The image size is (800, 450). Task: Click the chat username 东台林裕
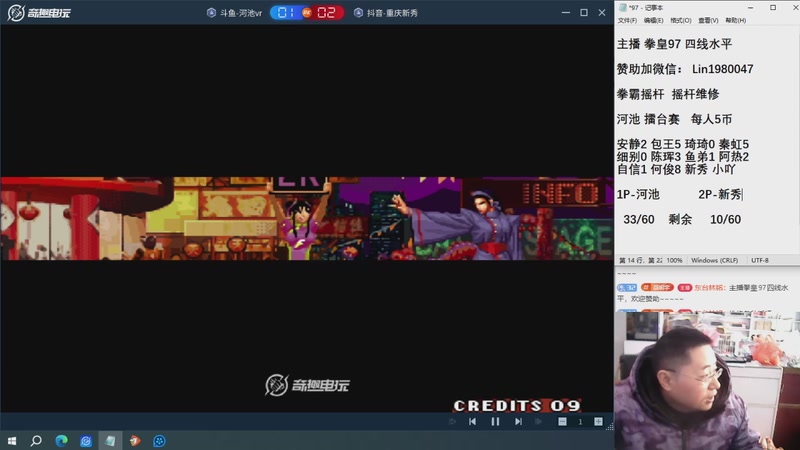[710, 288]
